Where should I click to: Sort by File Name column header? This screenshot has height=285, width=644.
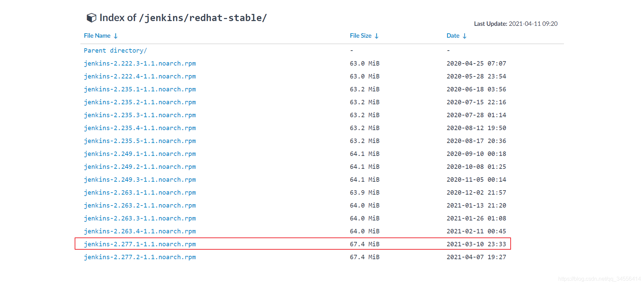pyautogui.click(x=97, y=36)
